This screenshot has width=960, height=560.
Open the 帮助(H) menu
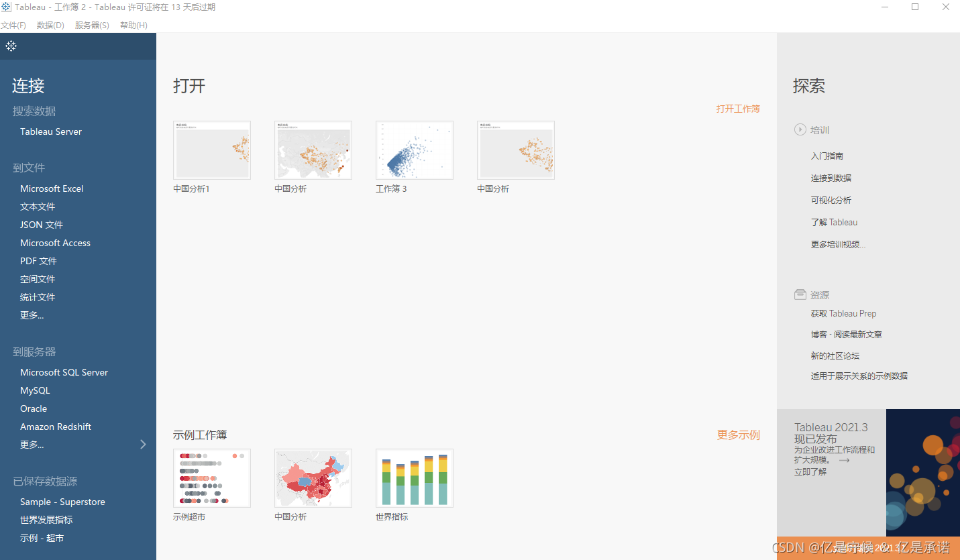pos(134,25)
